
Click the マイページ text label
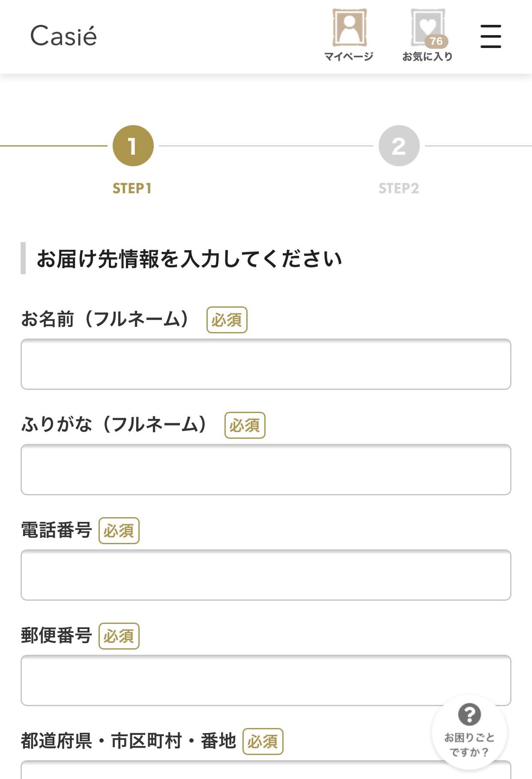[x=349, y=57]
